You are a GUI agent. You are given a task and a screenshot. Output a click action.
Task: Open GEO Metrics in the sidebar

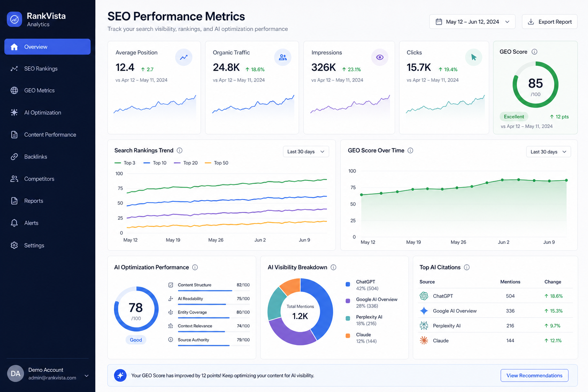(x=47, y=90)
